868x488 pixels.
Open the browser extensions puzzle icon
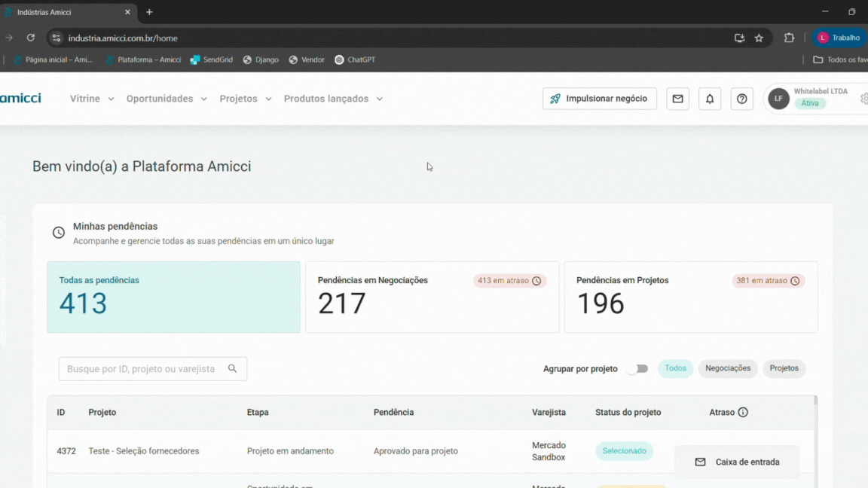click(789, 38)
